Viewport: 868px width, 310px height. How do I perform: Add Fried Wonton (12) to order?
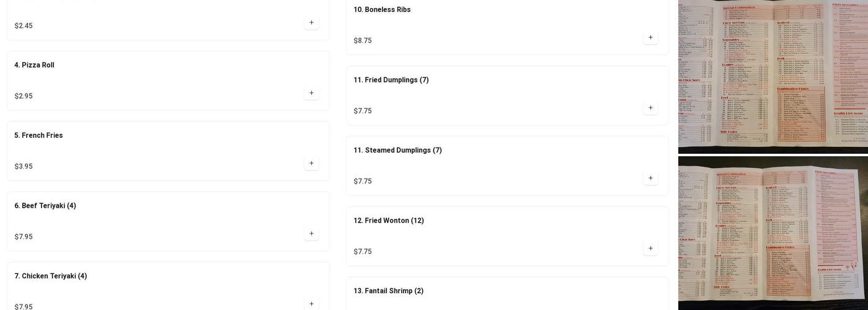tap(650, 249)
